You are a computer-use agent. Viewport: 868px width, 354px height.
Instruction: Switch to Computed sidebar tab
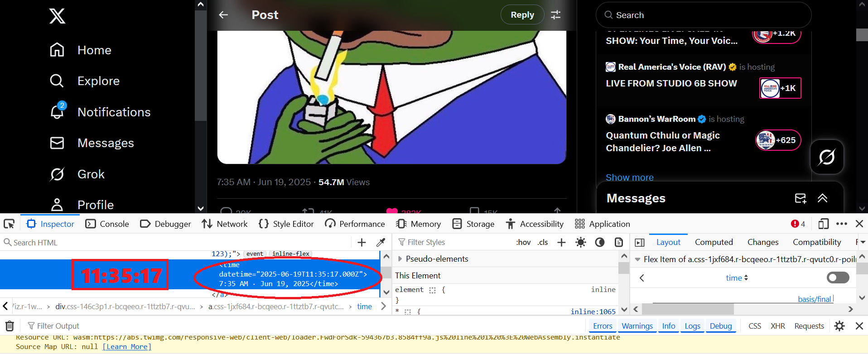[714, 243]
